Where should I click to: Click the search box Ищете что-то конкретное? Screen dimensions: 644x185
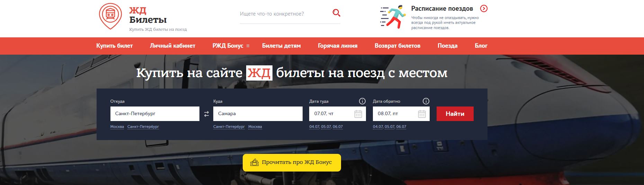[285, 14]
